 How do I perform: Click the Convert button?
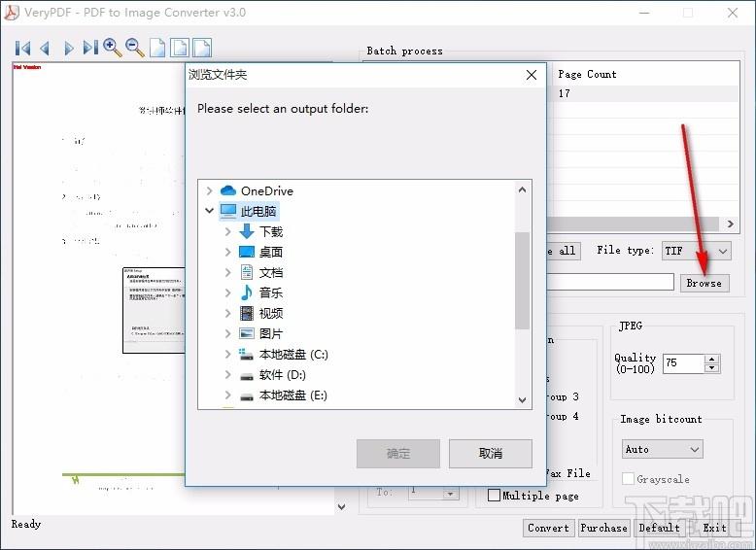tap(549, 528)
